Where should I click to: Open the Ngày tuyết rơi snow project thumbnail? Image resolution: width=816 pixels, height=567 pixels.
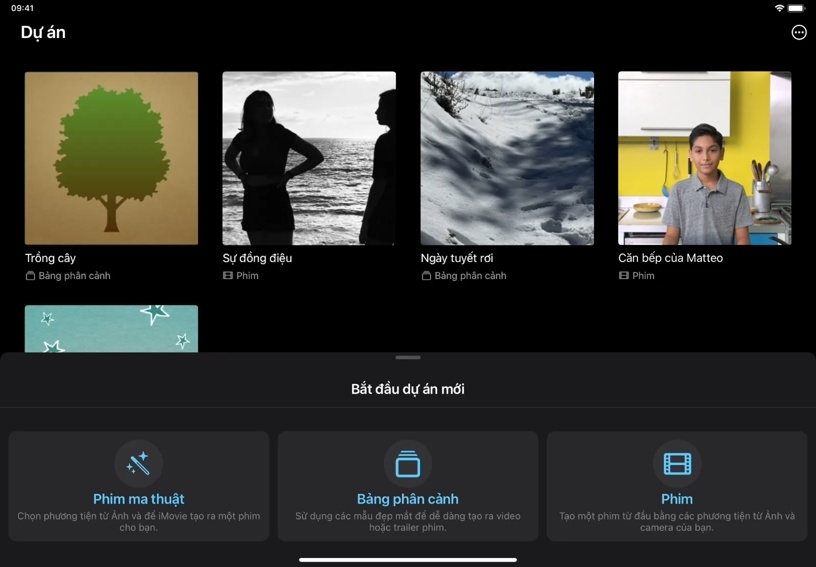point(507,158)
